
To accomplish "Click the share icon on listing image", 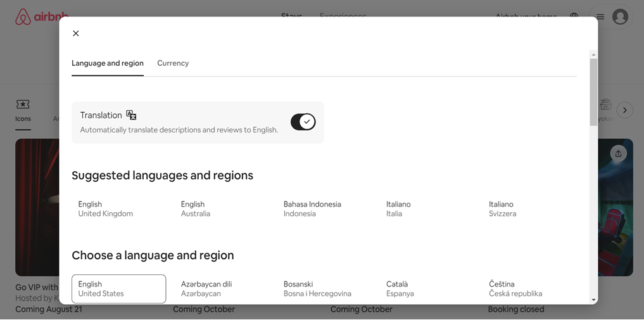I will pyautogui.click(x=619, y=153).
